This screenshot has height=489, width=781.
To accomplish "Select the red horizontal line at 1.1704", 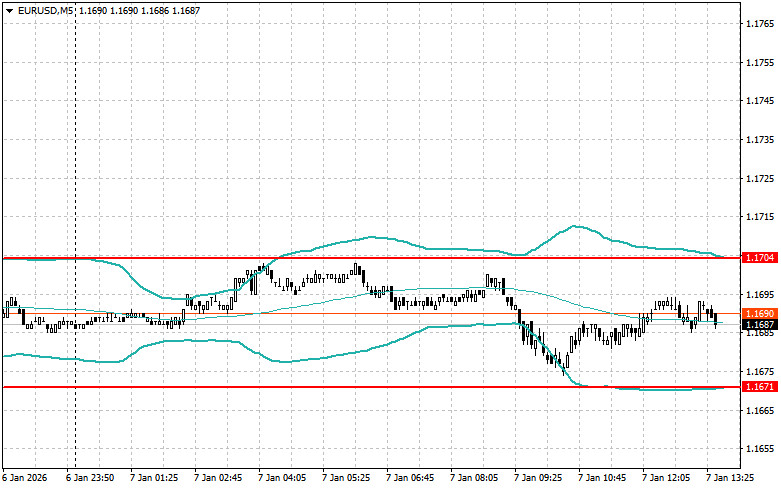I will (372, 258).
